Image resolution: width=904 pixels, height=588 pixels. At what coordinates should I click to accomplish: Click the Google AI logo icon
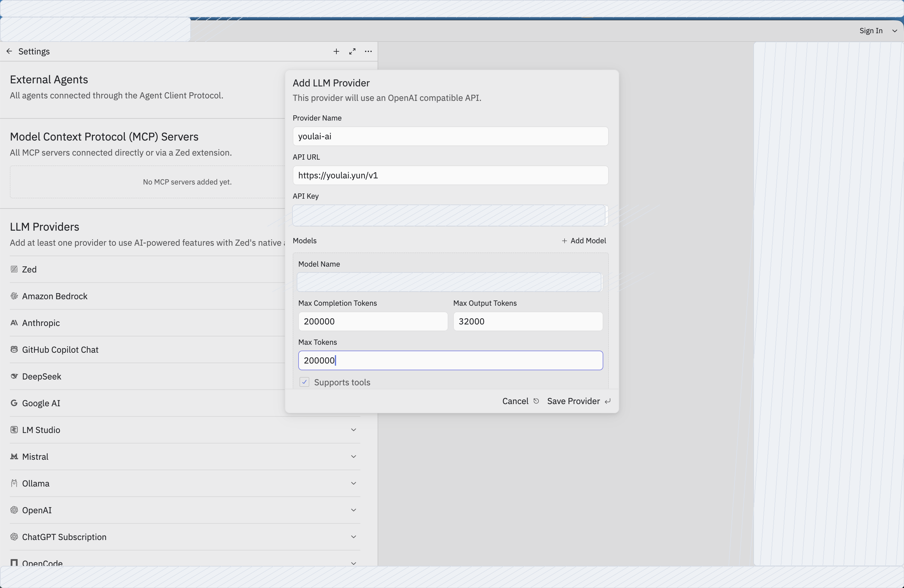pos(14,403)
